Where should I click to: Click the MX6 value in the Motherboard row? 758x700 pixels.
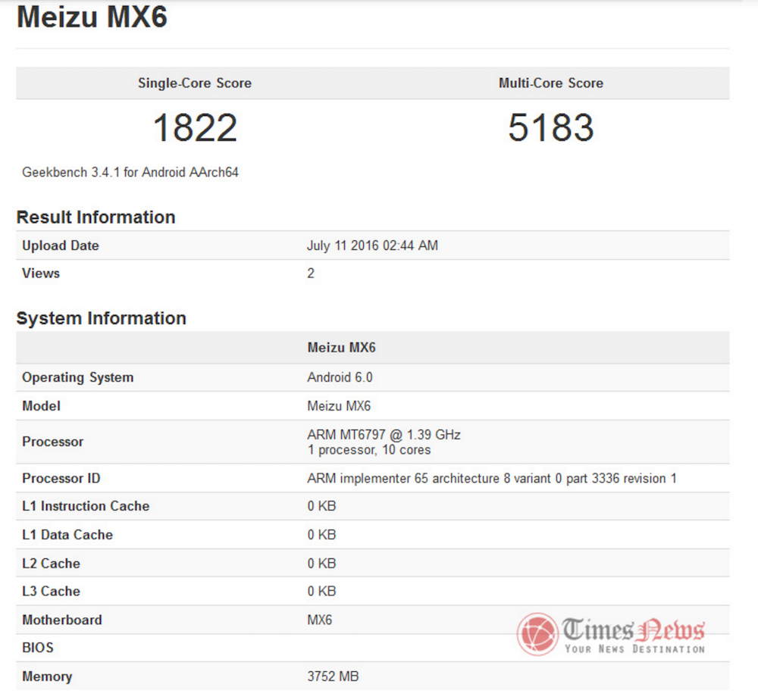(319, 620)
